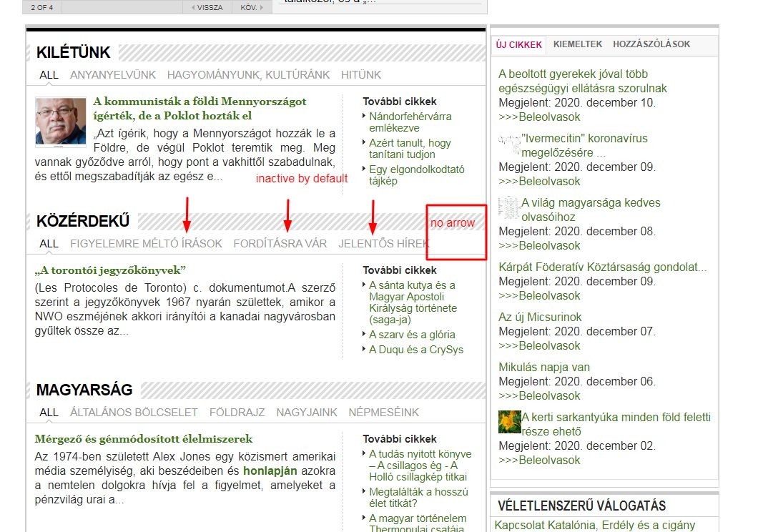This screenshot has width=773, height=532.
Task: Follow the bold honlapján link
Action: (270, 471)
